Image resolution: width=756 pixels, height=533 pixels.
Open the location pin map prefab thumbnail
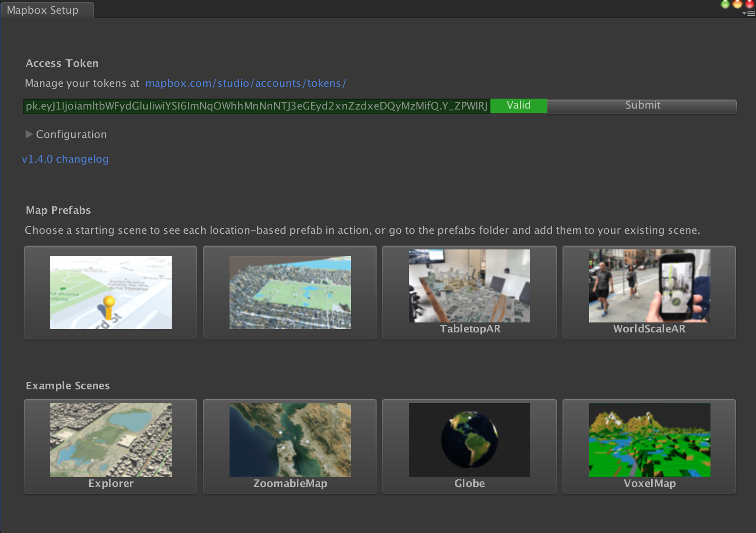coord(111,293)
